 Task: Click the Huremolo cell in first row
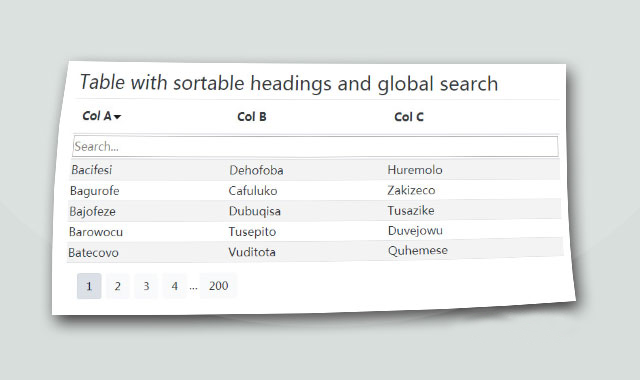(x=415, y=170)
